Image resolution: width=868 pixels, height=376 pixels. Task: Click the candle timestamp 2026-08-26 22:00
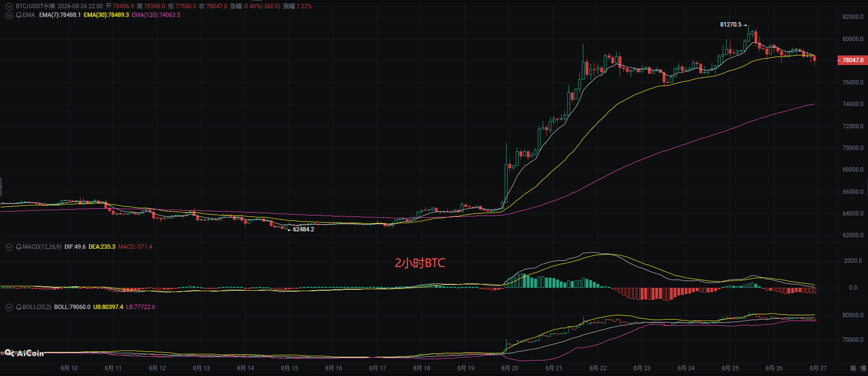(80, 6)
